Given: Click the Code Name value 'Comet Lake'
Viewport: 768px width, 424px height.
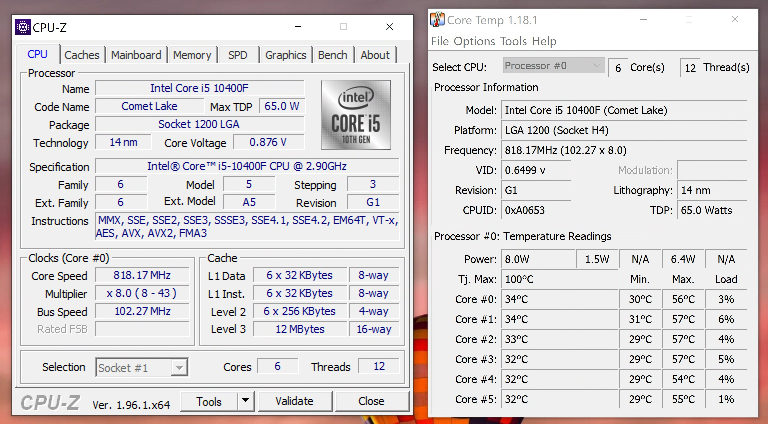Looking at the screenshot, I should pyautogui.click(x=149, y=106).
